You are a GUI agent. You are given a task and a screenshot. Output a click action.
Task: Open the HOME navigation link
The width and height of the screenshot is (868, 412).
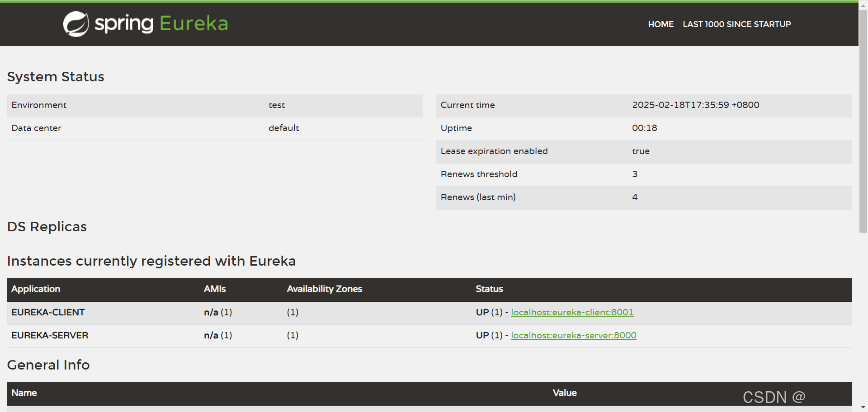pyautogui.click(x=660, y=24)
